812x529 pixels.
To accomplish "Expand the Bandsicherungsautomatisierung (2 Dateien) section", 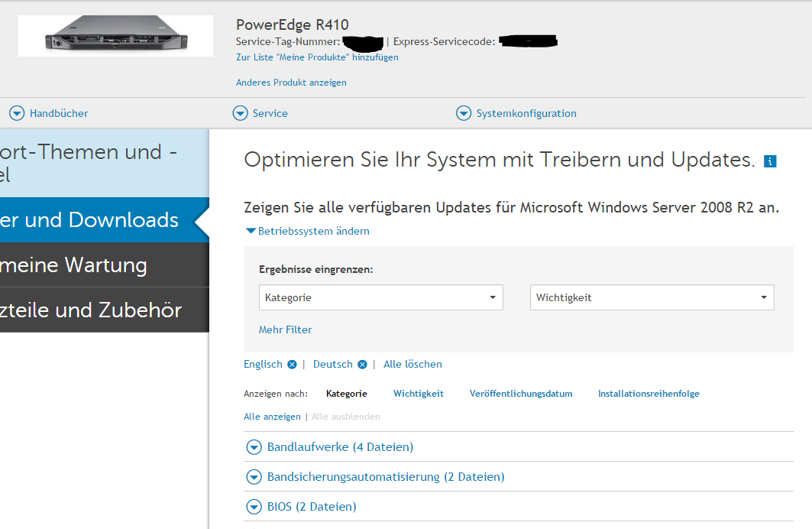I will click(x=519, y=477).
